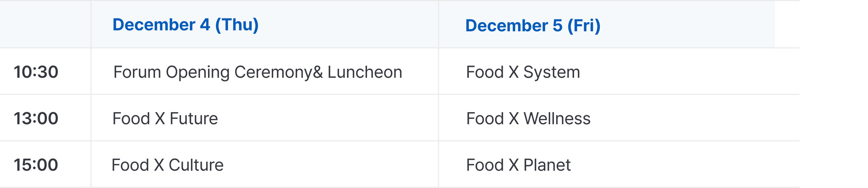
Task: Select the December 5 (Fri) column header
Action: coord(533,26)
